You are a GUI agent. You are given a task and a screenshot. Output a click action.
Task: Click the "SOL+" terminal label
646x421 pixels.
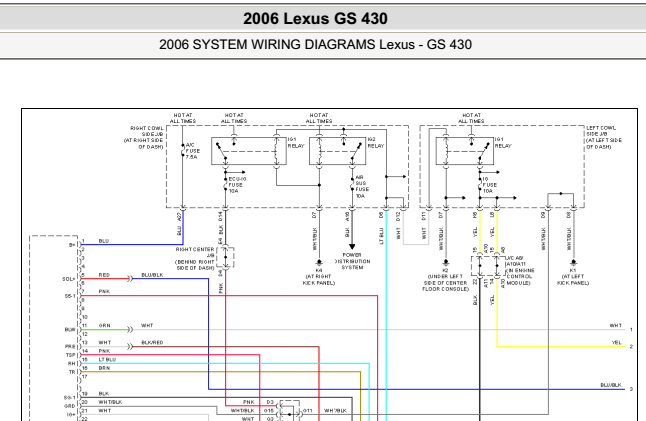pos(69,279)
